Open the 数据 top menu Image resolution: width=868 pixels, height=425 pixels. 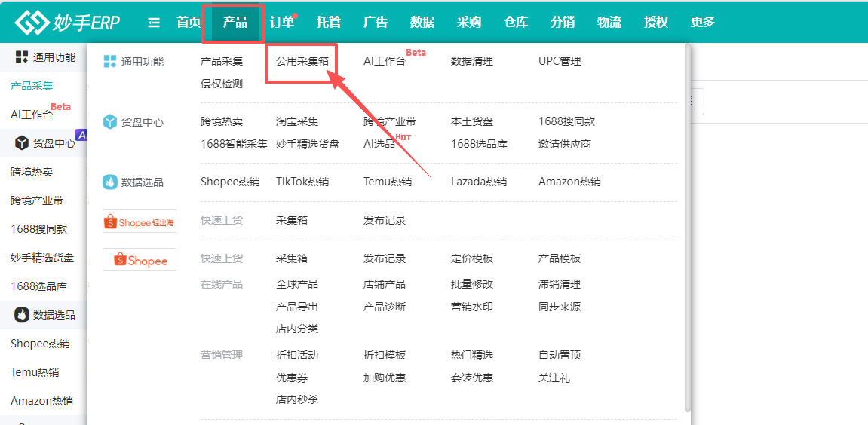tap(422, 22)
